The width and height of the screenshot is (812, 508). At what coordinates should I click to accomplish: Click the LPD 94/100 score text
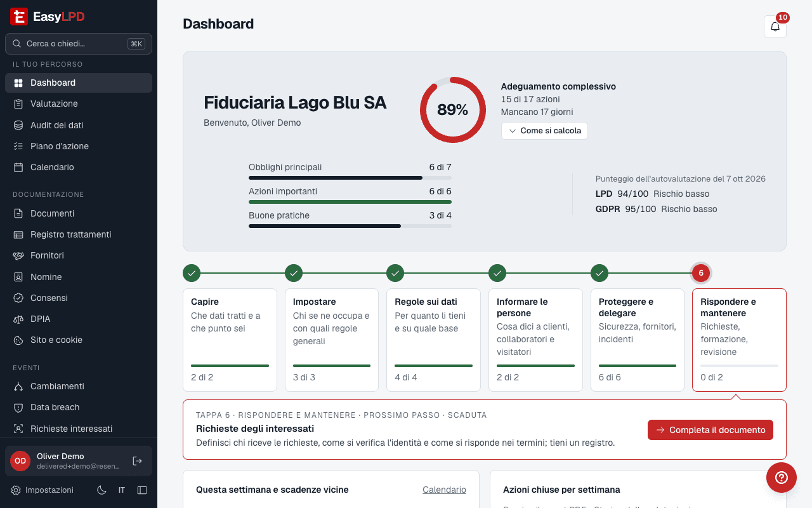652,194
